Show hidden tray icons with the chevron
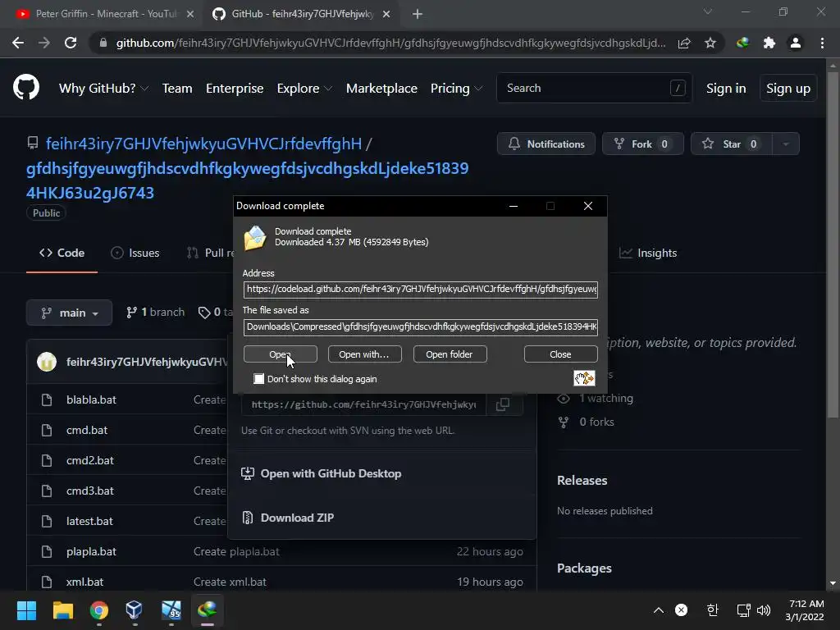 pyautogui.click(x=659, y=610)
